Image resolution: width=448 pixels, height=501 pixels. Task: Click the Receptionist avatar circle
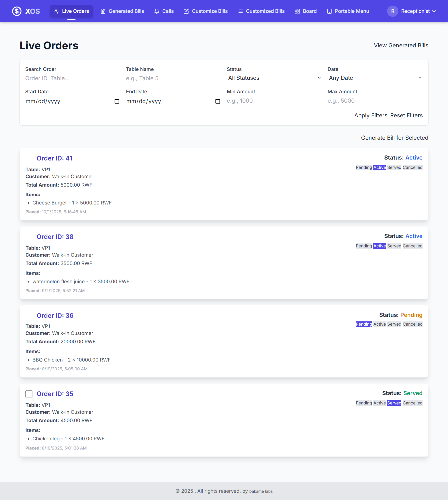click(392, 11)
